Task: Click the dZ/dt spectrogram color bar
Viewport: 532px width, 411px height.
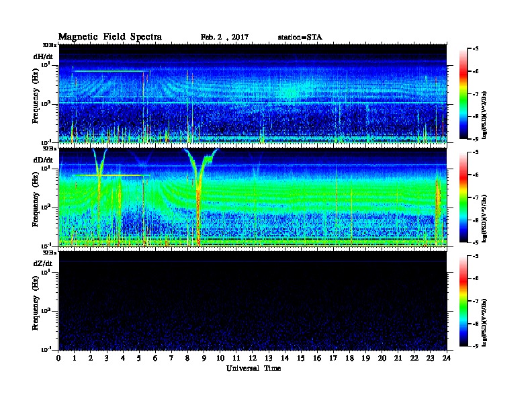Action: click(463, 301)
